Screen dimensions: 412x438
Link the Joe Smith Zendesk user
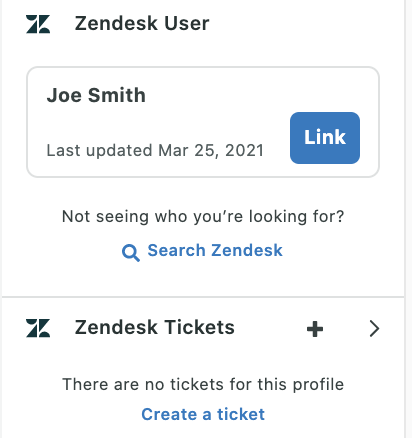tap(325, 138)
